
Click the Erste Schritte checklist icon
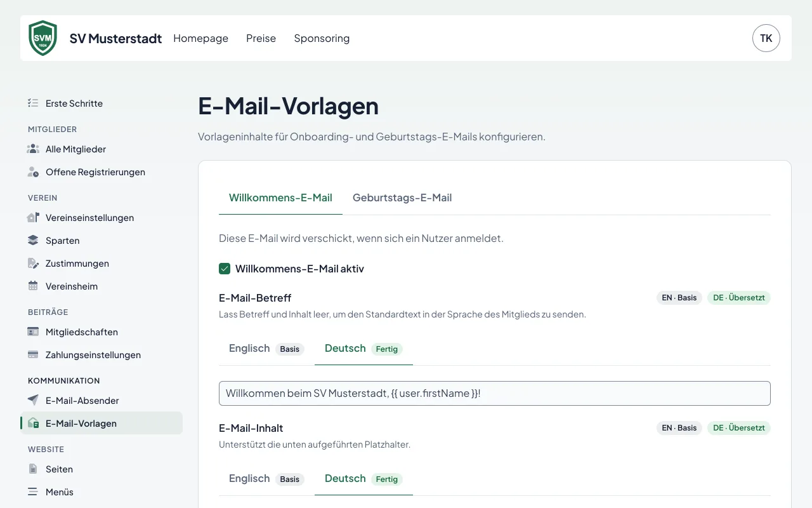click(33, 103)
